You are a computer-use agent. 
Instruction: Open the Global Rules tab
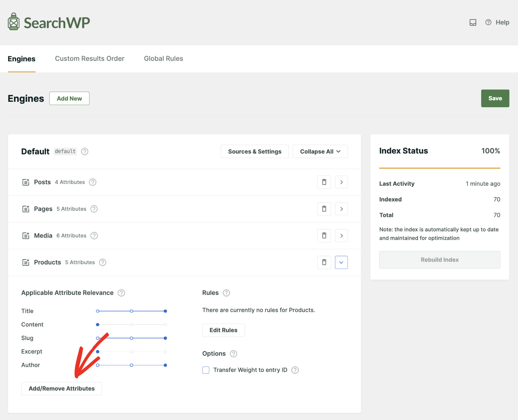[163, 59]
